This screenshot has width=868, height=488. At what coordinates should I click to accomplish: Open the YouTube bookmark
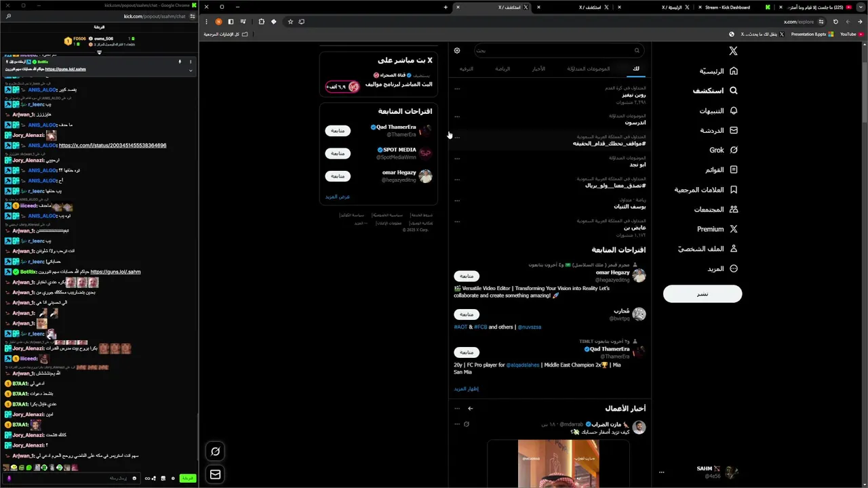(851, 34)
